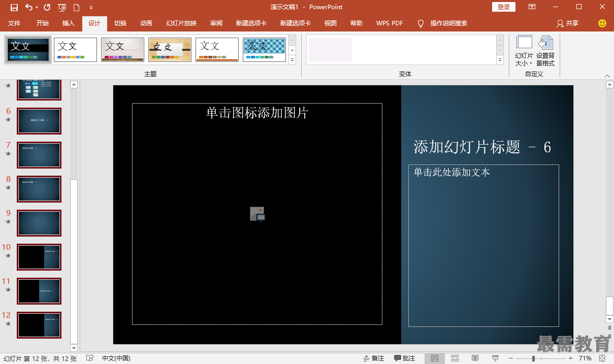
Task: Collapse the ribbon with the chevron
Action: point(607,76)
